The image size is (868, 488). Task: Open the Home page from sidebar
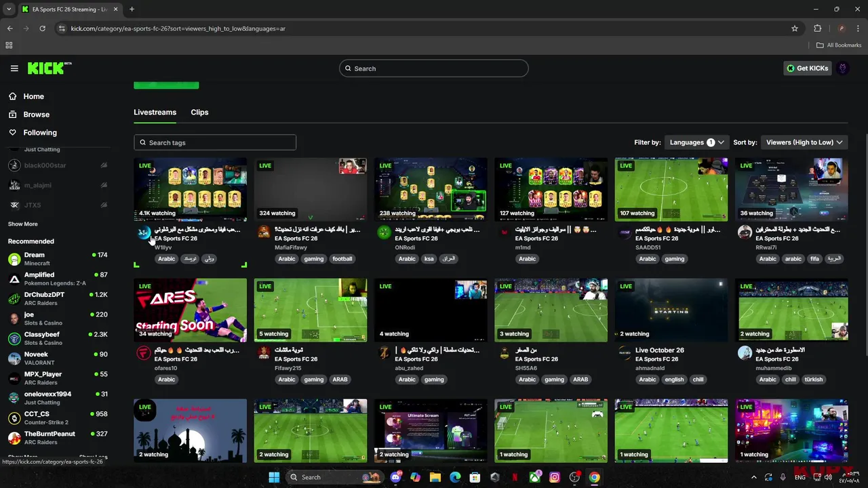33,96
